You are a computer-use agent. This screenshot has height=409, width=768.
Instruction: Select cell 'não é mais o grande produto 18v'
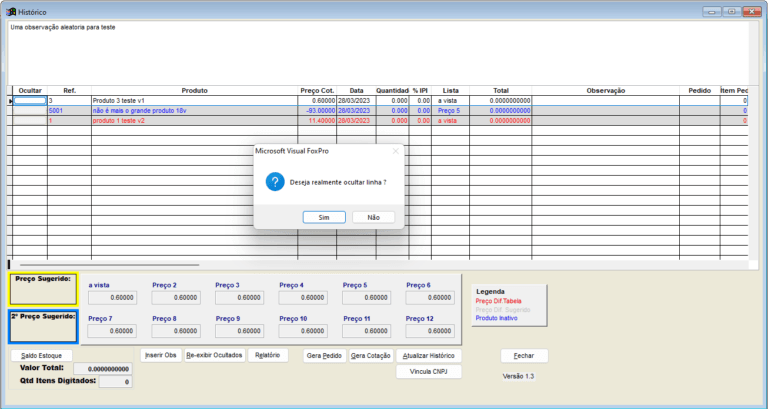click(194, 111)
